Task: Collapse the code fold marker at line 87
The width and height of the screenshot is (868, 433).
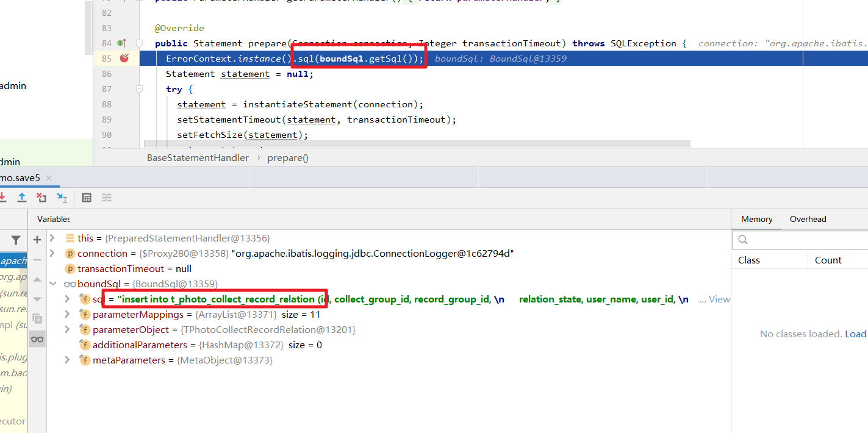Action: pyautogui.click(x=139, y=89)
